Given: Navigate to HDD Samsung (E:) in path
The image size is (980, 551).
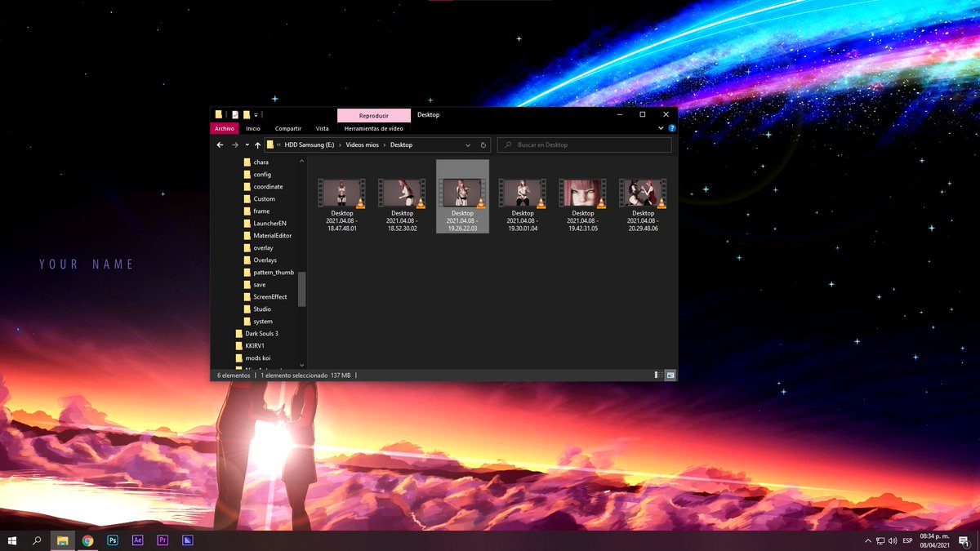Looking at the screenshot, I should tap(310, 144).
